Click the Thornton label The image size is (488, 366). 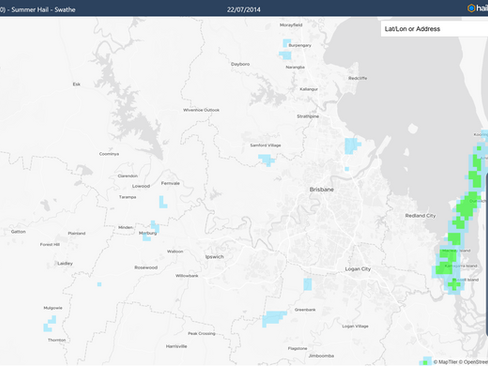[x=57, y=340]
